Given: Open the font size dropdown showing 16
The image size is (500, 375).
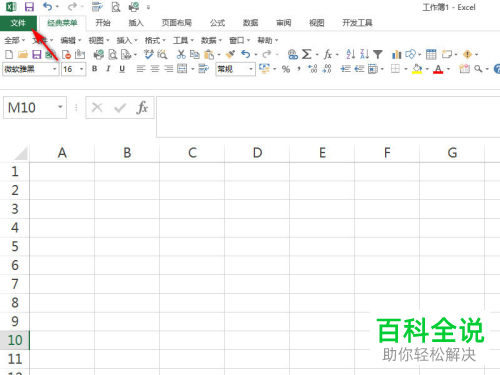Looking at the screenshot, I should pos(82,69).
